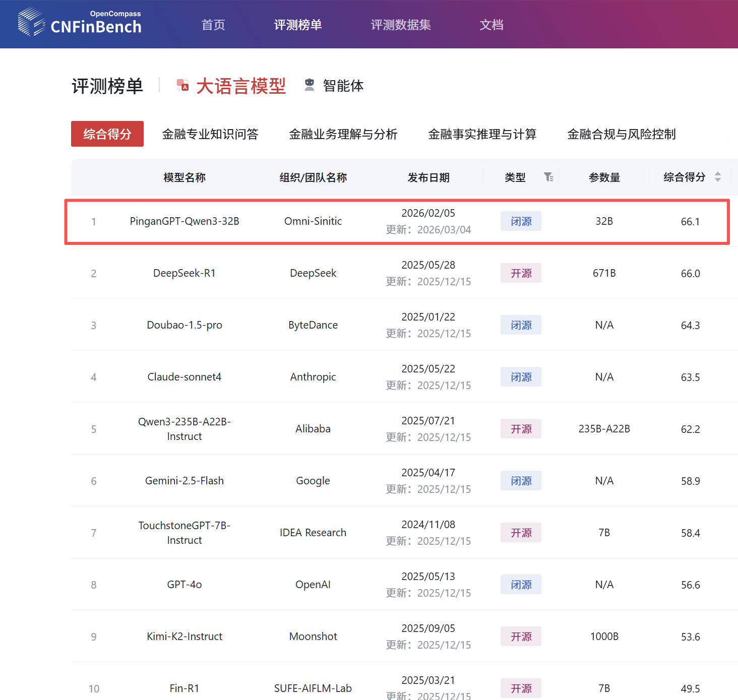Screen dimensions: 738x700
Task: Navigate to the 文档 page
Action: [491, 25]
